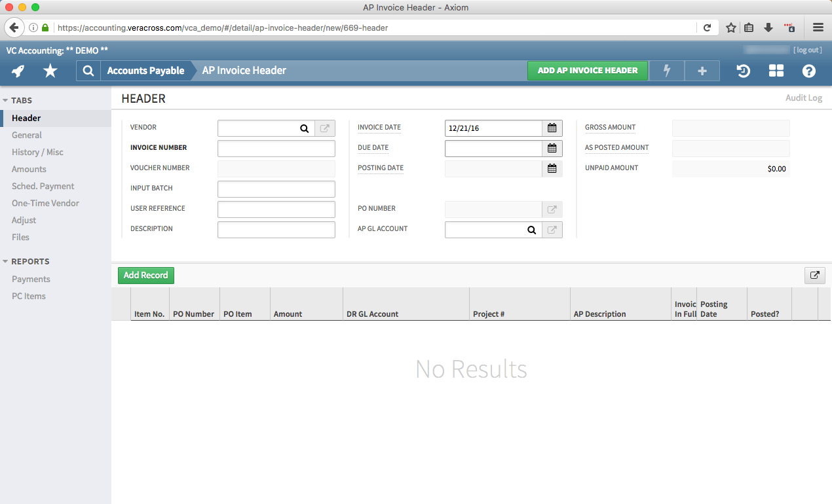Click the Add Record button
The image size is (832, 504).
tap(145, 276)
